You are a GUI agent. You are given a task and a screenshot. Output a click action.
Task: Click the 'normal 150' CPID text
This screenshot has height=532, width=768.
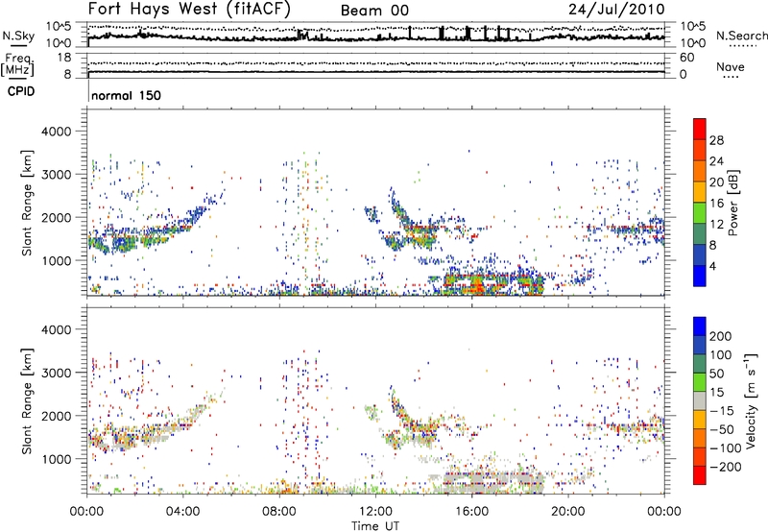(x=126, y=95)
